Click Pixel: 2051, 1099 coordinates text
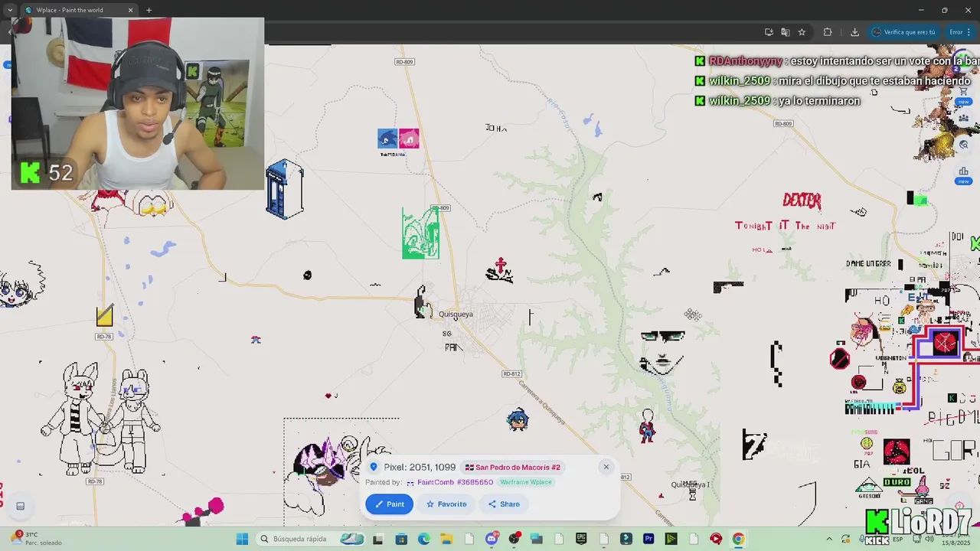This screenshot has width=980, height=551. coord(420,467)
